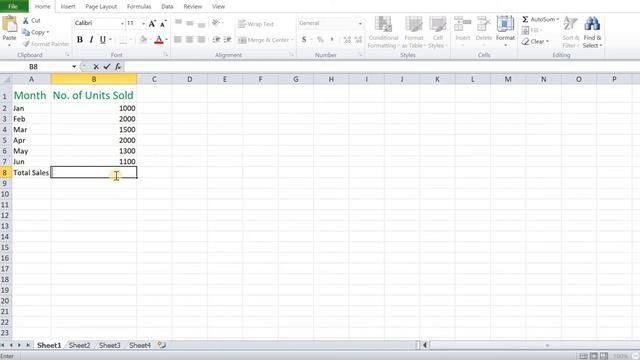Open Cell Styles gallery

pos(438,32)
